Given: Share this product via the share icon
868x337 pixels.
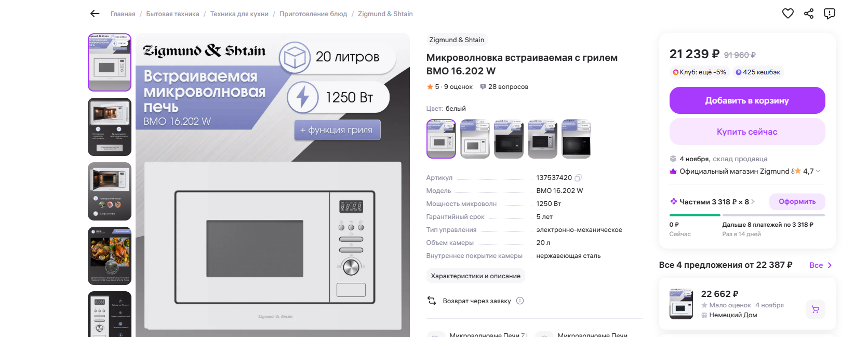Looking at the screenshot, I should pyautogui.click(x=809, y=14).
